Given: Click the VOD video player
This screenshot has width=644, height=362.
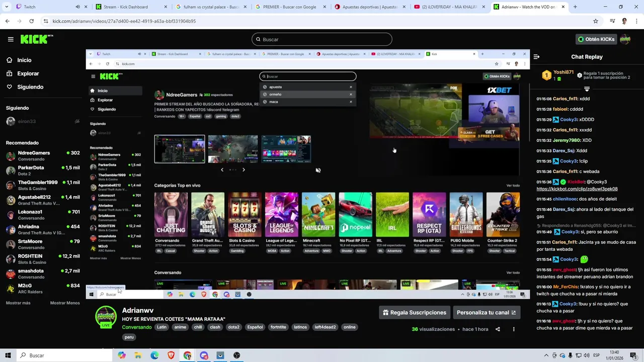Looking at the screenshot, I should pos(307,174).
